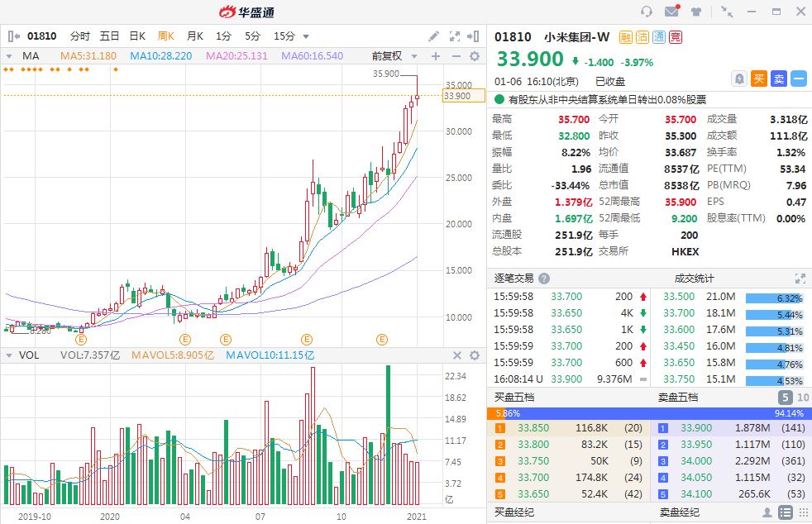
Task: Switch to 分时 intraday chart
Action: (x=79, y=36)
